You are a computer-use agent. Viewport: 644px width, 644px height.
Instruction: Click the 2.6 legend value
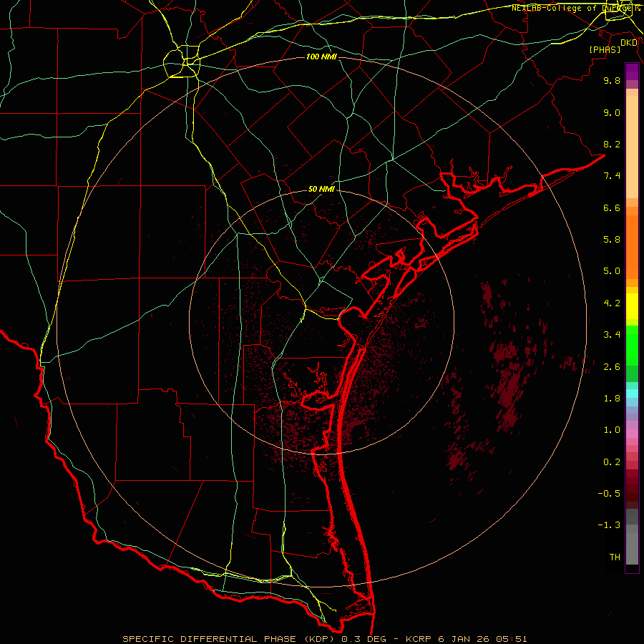click(x=612, y=367)
